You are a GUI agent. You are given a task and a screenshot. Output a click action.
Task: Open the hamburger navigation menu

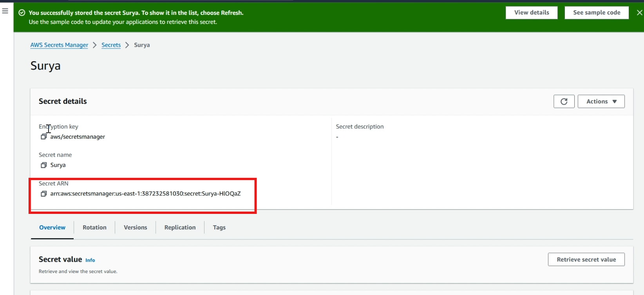coord(5,11)
